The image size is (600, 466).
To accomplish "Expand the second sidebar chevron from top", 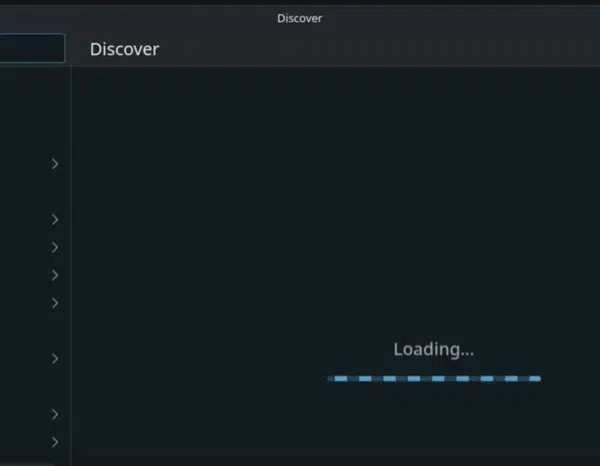I will click(x=55, y=220).
